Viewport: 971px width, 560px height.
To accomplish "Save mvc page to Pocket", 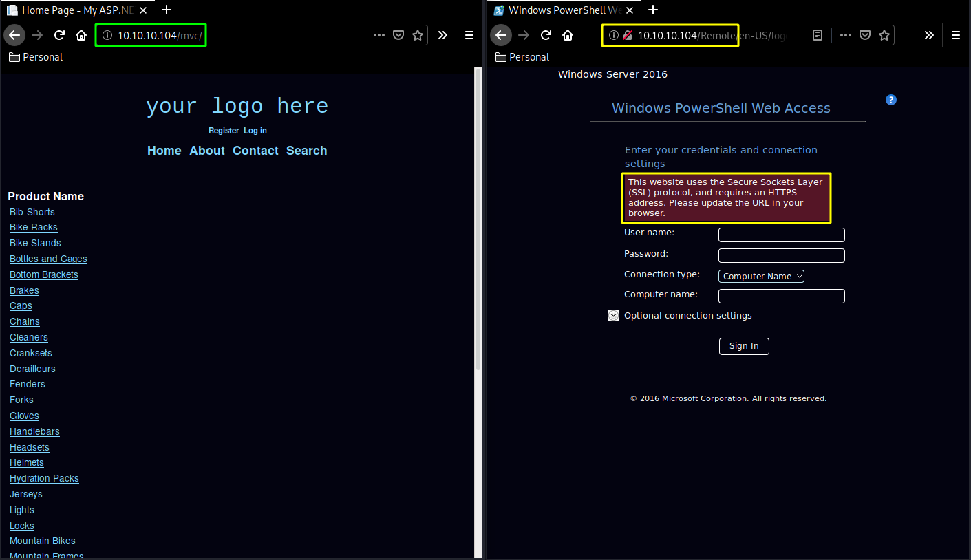I will [x=398, y=35].
